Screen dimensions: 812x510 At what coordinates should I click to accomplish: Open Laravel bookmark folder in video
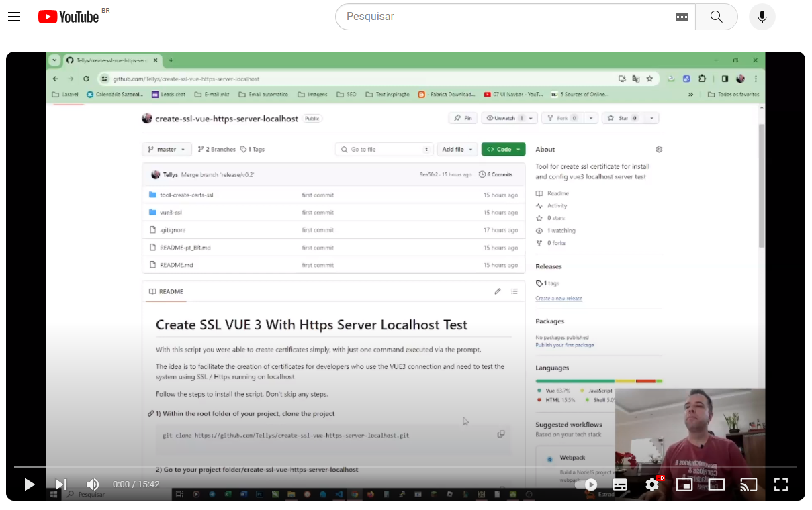point(65,95)
